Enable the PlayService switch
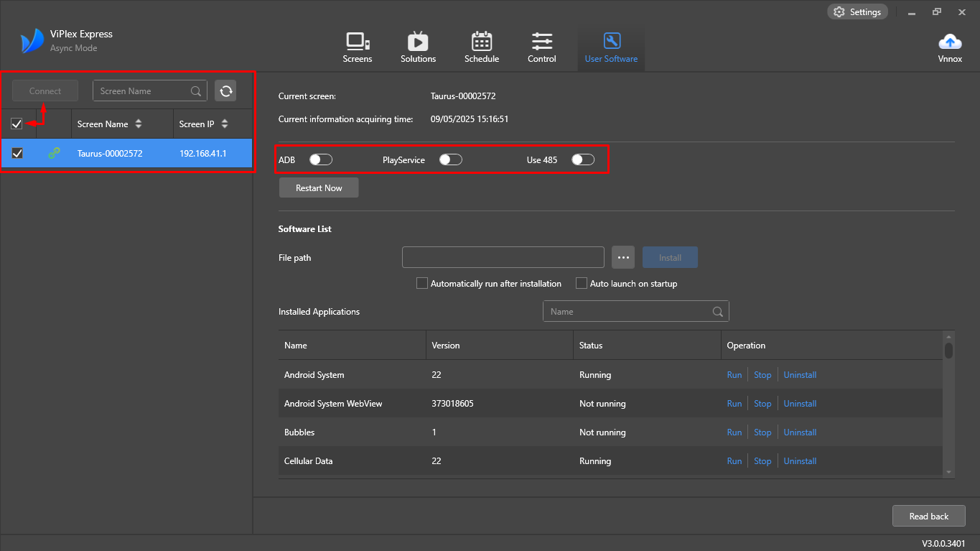The image size is (980, 551). 450,159
